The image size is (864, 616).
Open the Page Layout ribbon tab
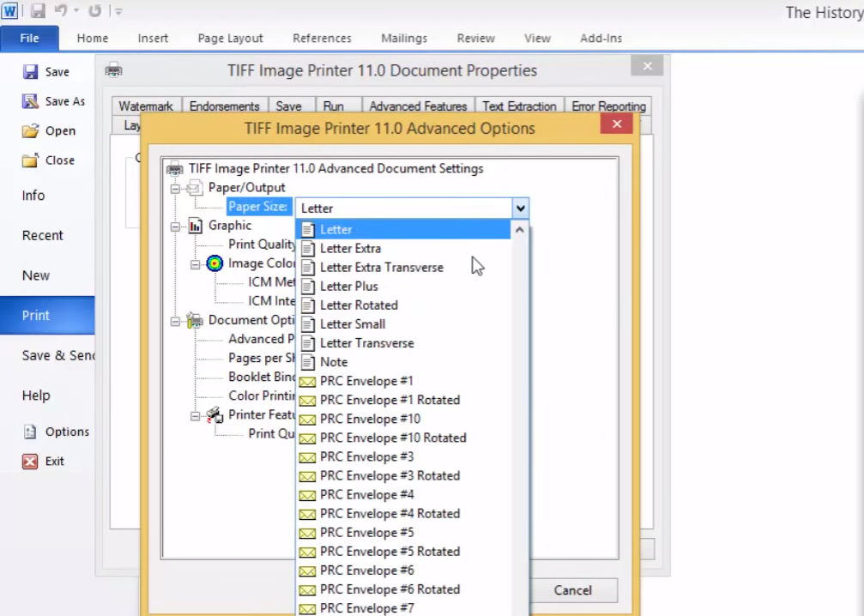tap(230, 38)
